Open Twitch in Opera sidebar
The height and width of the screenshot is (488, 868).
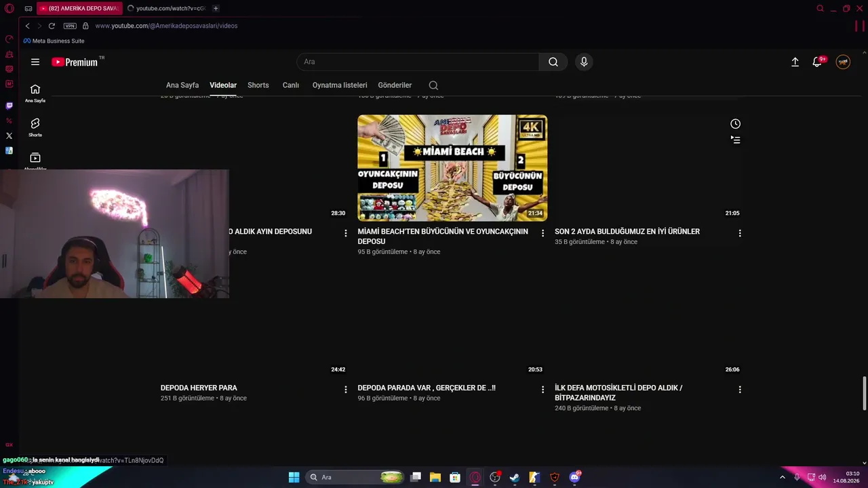point(9,106)
